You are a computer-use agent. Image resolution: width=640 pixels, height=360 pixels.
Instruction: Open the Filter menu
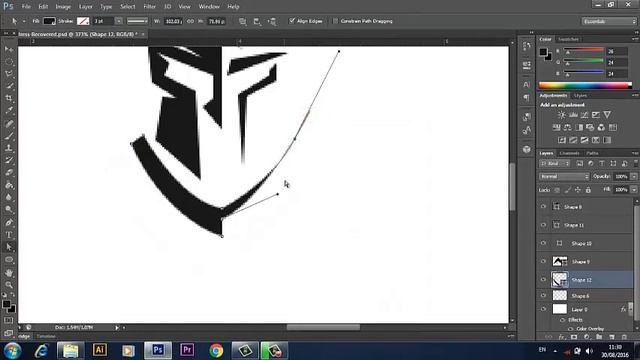coord(150,7)
